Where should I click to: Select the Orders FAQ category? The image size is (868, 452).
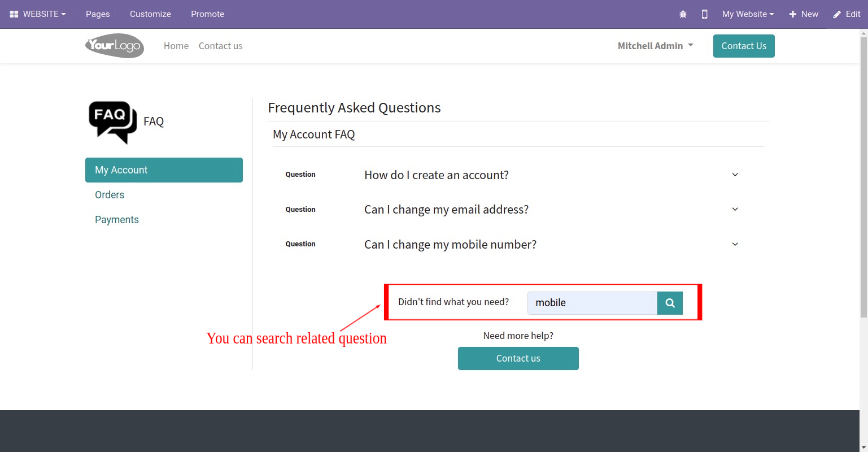[110, 195]
